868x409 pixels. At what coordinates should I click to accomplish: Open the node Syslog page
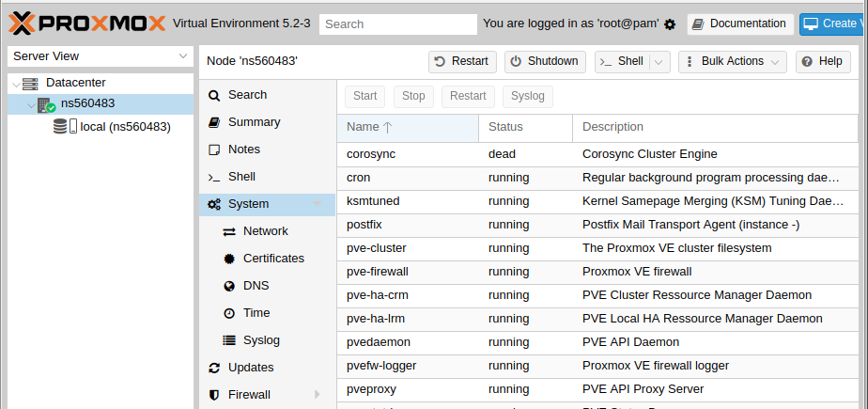[261, 340]
